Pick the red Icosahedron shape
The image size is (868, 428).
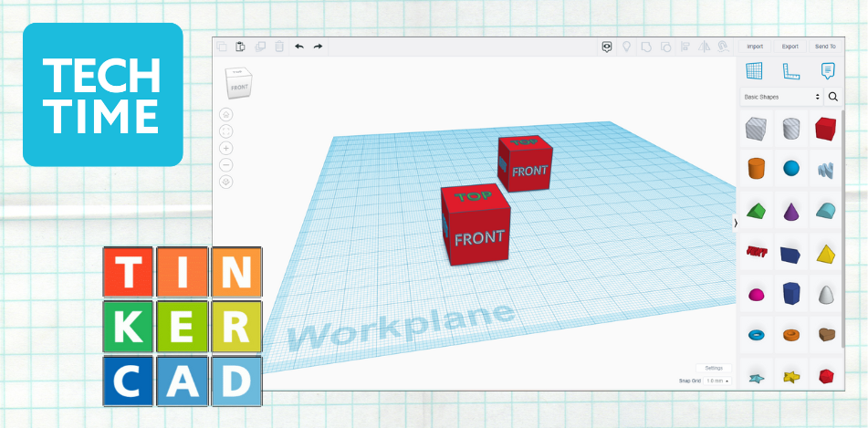[x=826, y=377]
